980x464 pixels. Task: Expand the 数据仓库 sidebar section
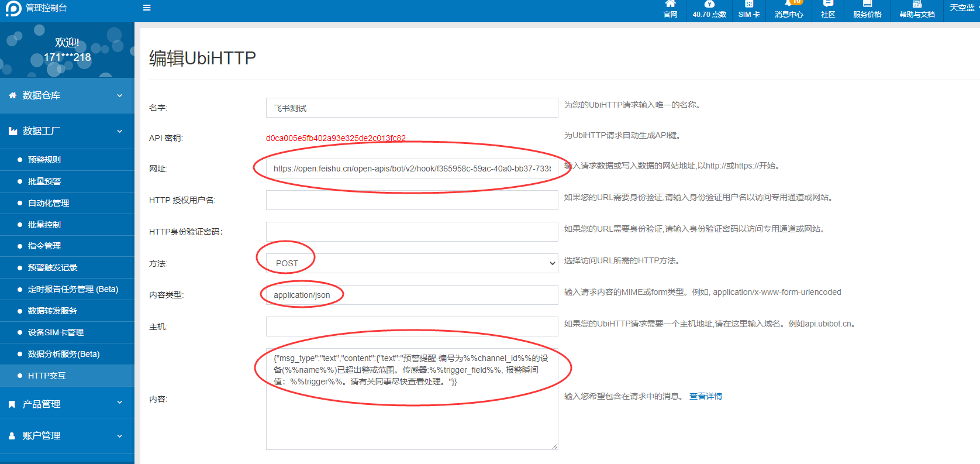(67, 95)
